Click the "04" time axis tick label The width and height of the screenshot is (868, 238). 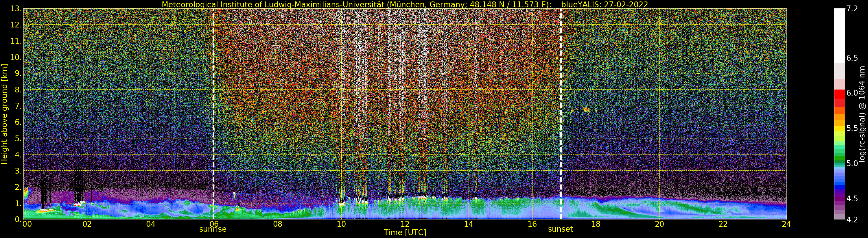click(151, 224)
